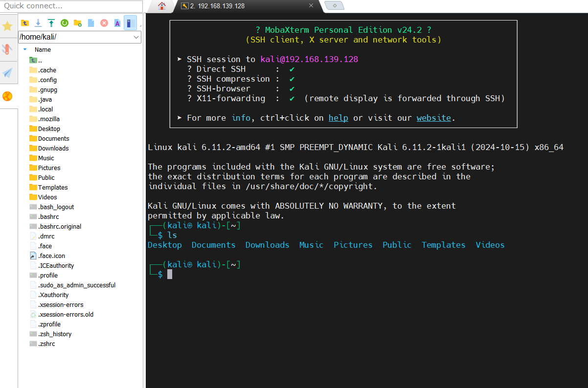Screen dimensions: 588x388
Task: Select the .bashrc file
Action: [x=44, y=217]
